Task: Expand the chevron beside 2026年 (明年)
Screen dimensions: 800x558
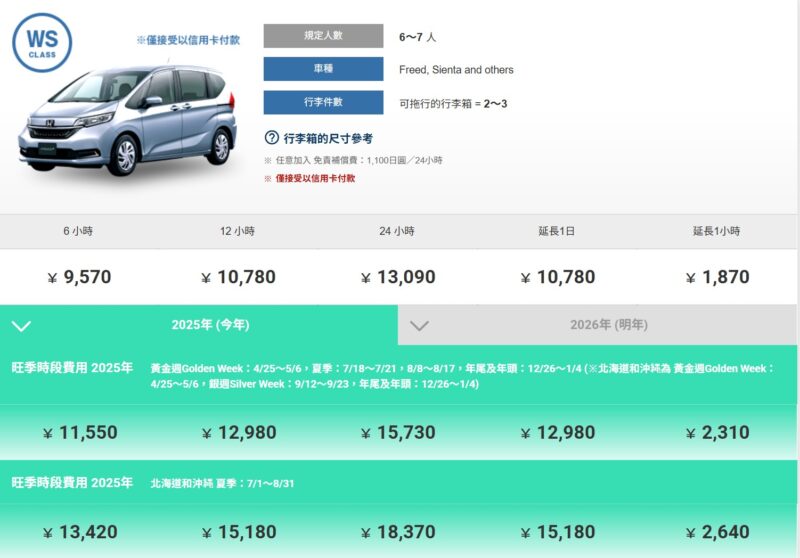Action: [420, 326]
